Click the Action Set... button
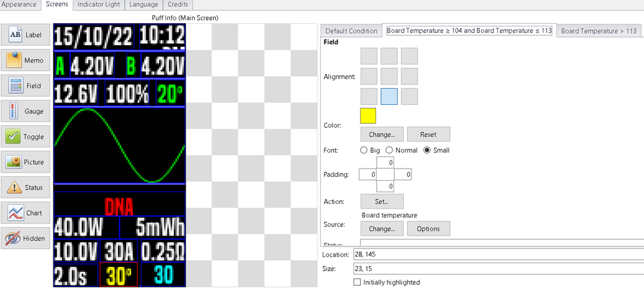 (x=382, y=201)
